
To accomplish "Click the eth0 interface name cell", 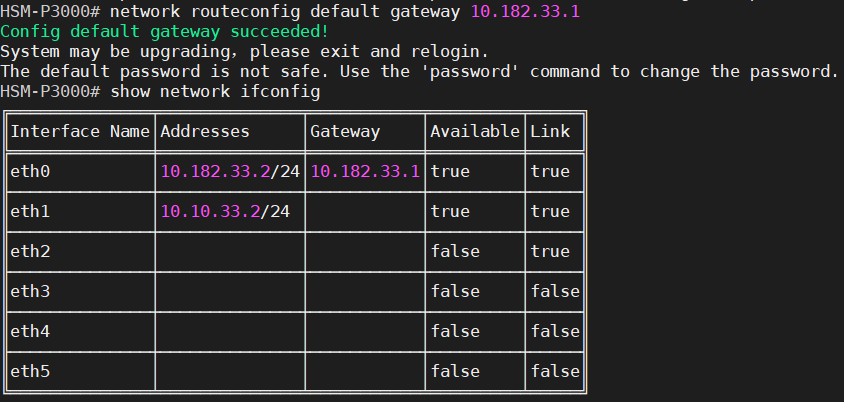I will click(30, 171).
